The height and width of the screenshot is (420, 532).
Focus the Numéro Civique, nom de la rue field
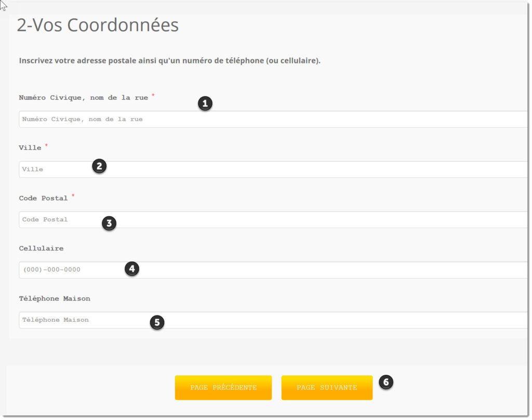tap(273, 119)
